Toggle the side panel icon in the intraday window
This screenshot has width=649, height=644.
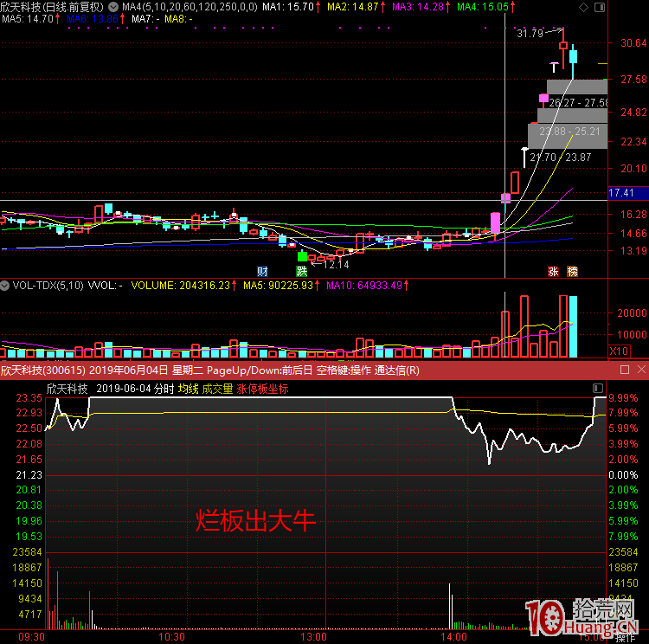click(598, 388)
